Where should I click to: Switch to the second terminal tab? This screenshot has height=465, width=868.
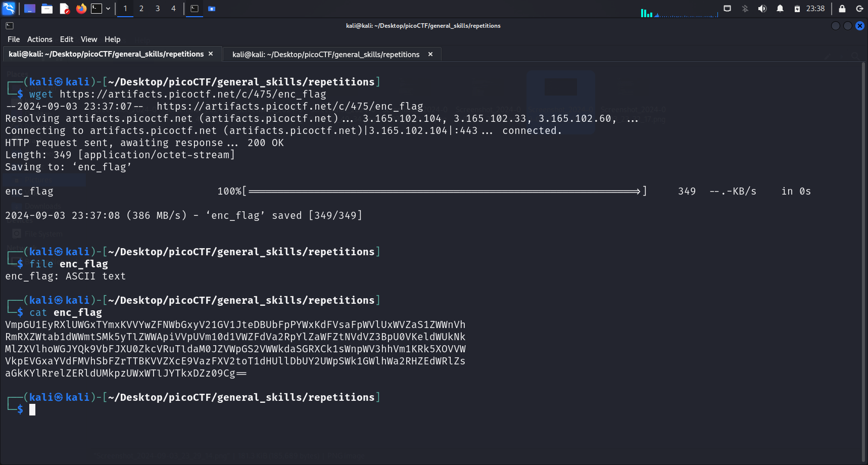pyautogui.click(x=326, y=55)
